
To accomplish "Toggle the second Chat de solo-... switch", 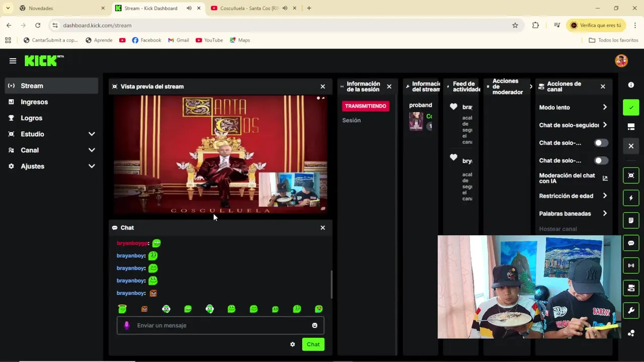I will (601, 160).
